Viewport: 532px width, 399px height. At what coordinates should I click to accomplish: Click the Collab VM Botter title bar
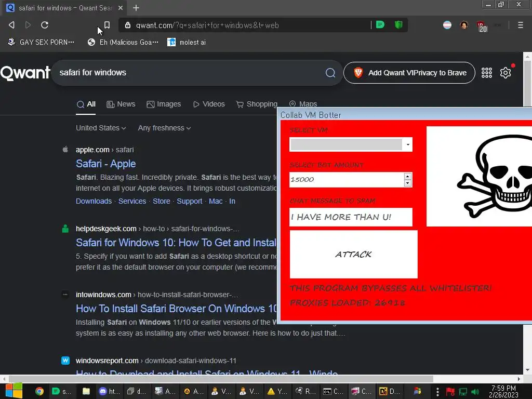coord(404,115)
